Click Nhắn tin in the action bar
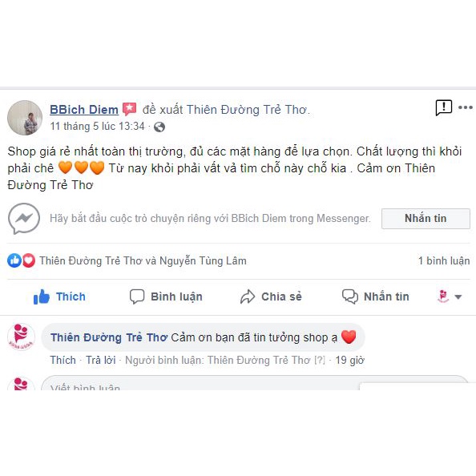This screenshot has width=476, height=476. tap(376, 296)
